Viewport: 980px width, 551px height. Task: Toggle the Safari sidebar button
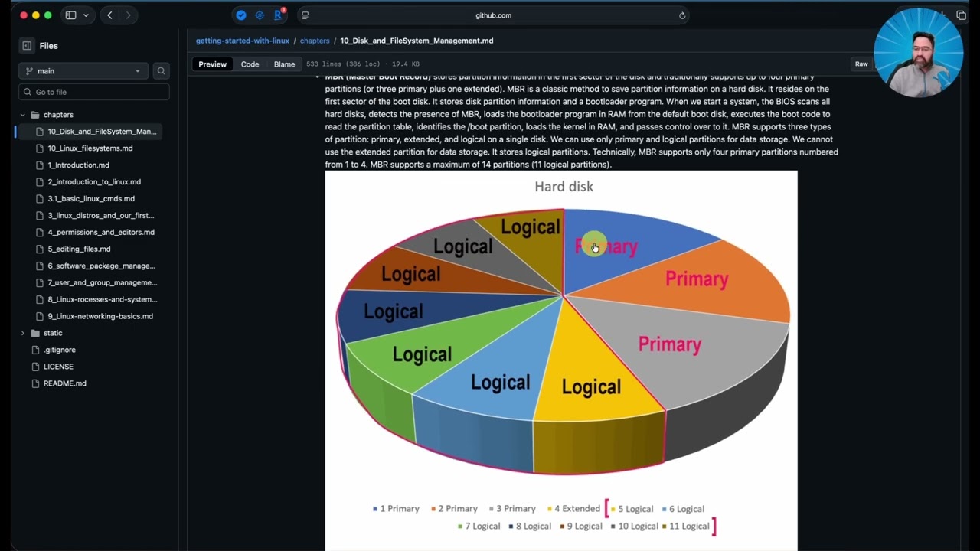(x=70, y=15)
